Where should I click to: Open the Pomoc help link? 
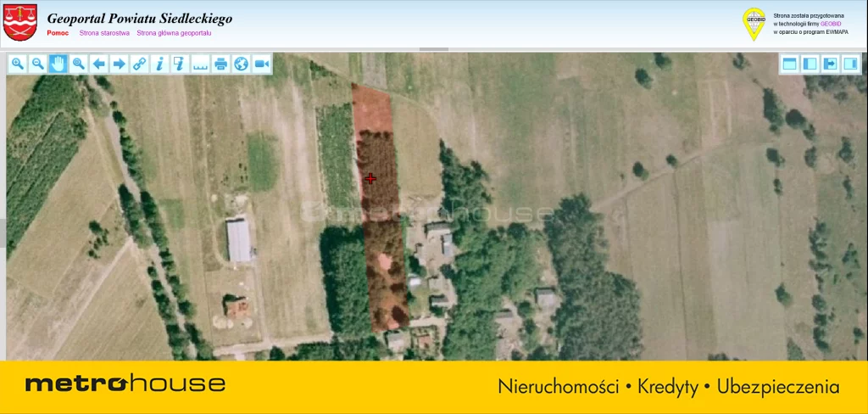tap(58, 33)
